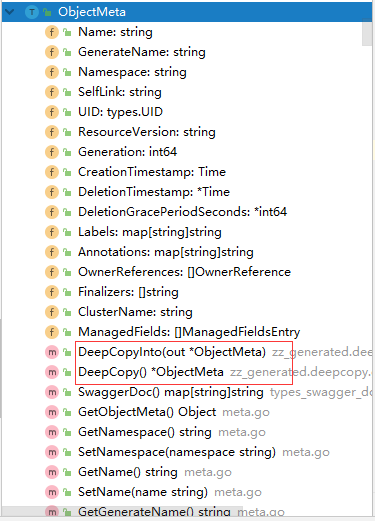Click the field icon for OwnerReferences

coord(52,272)
